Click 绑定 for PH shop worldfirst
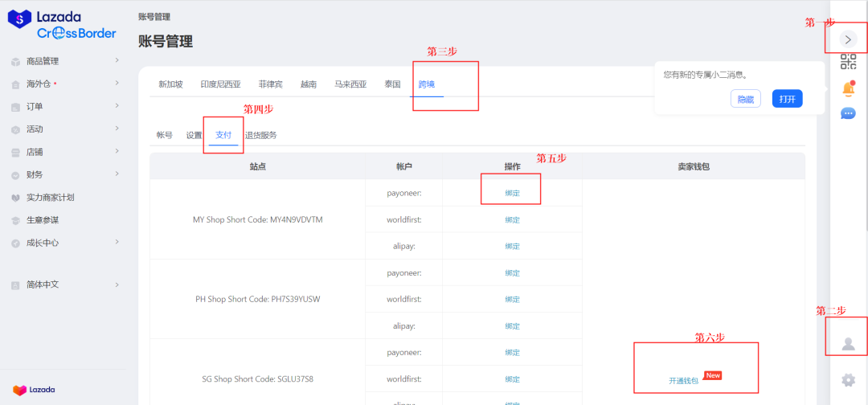868x405 pixels. tap(513, 299)
